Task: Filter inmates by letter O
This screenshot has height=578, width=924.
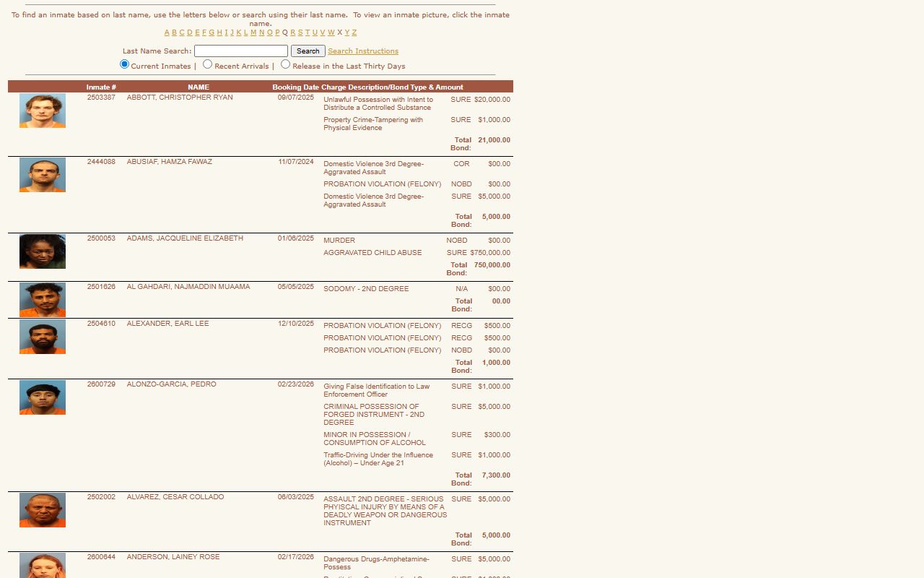Action: tap(270, 33)
